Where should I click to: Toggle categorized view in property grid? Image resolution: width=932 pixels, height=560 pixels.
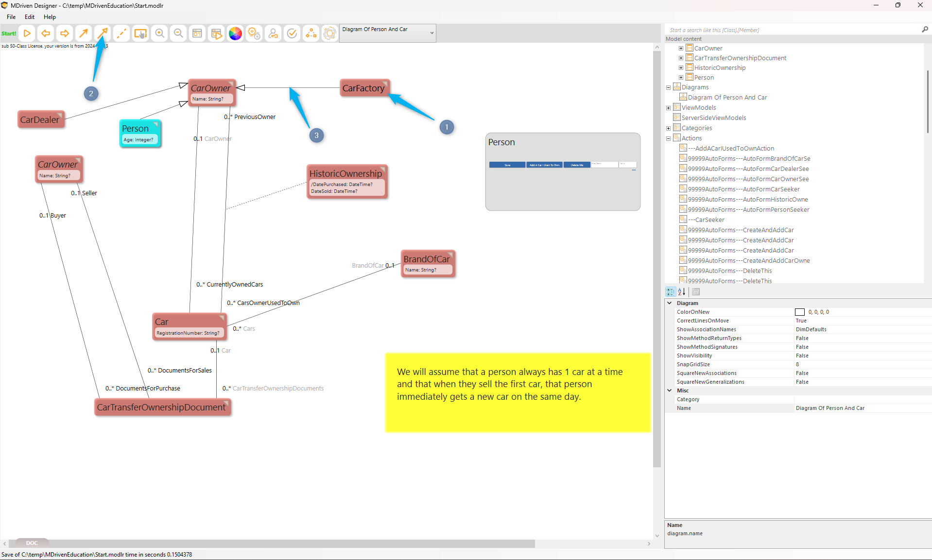pyautogui.click(x=671, y=292)
